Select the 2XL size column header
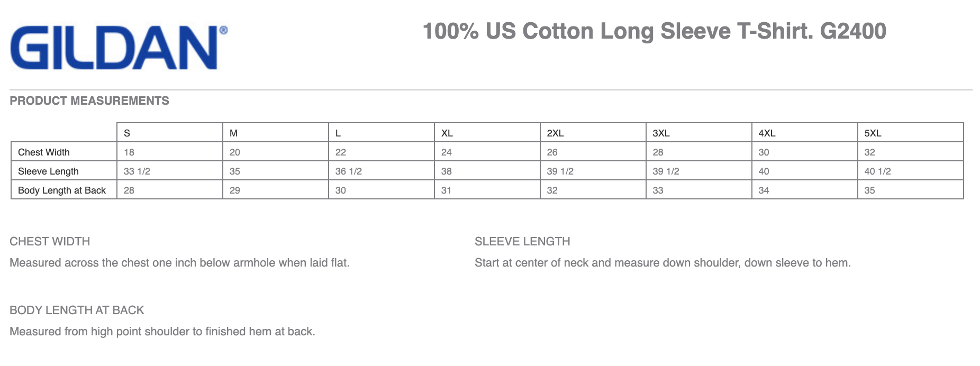Image resolution: width=980 pixels, height=366 pixels. pos(593,133)
